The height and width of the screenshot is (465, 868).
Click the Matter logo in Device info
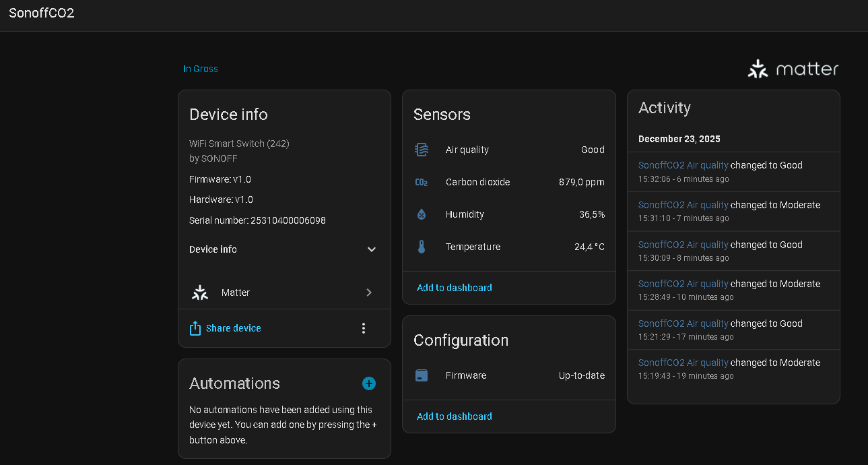tap(200, 292)
